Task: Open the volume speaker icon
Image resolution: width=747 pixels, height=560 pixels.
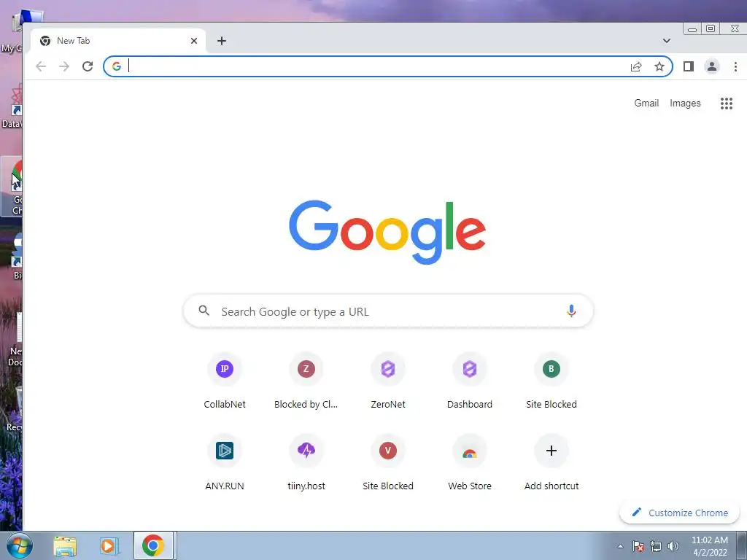Action: (673, 546)
